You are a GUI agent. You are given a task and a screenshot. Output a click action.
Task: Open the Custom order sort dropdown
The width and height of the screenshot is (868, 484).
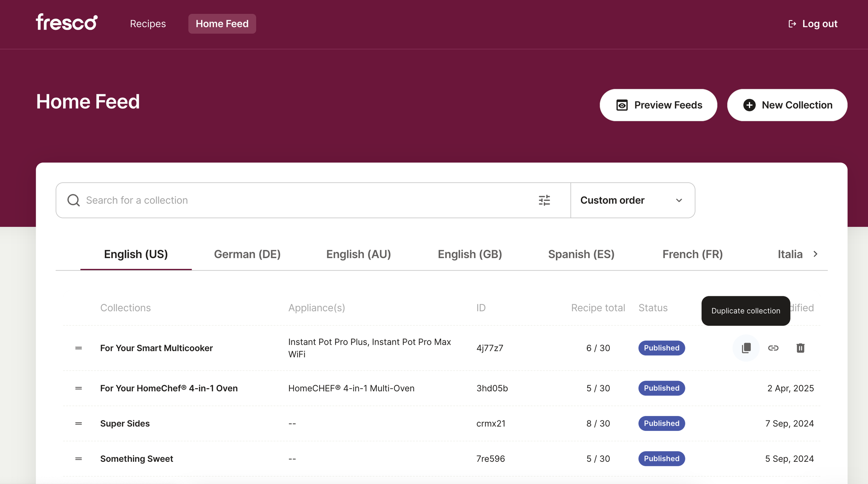click(x=632, y=200)
